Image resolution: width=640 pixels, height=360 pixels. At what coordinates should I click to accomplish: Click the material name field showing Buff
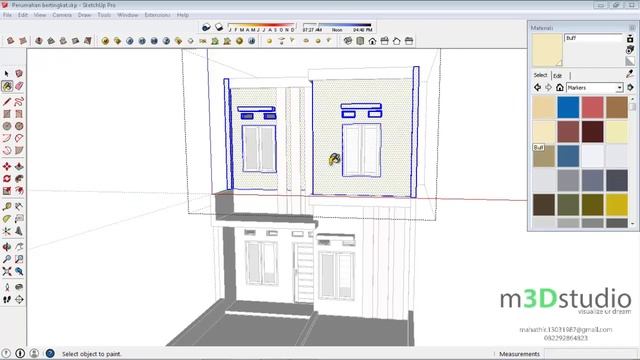(x=594, y=38)
